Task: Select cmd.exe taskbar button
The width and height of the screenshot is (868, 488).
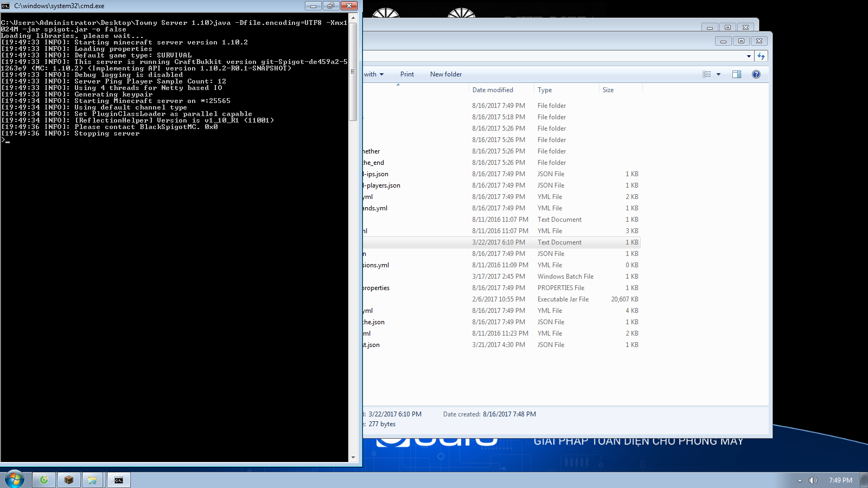Action: (x=119, y=480)
